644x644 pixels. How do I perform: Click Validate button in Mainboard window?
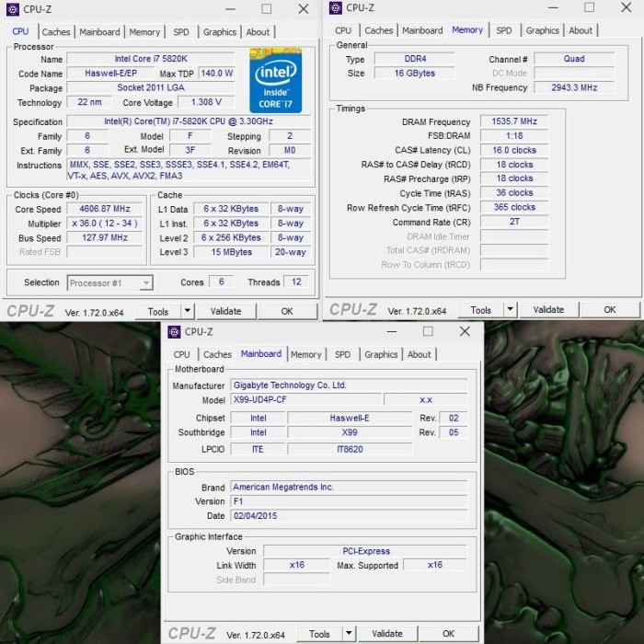[x=387, y=634]
